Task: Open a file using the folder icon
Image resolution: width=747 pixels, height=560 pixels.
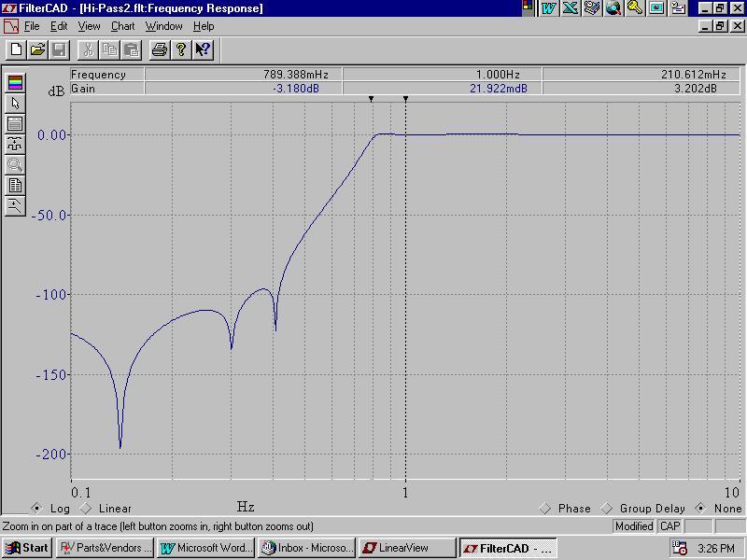Action: 37,49
